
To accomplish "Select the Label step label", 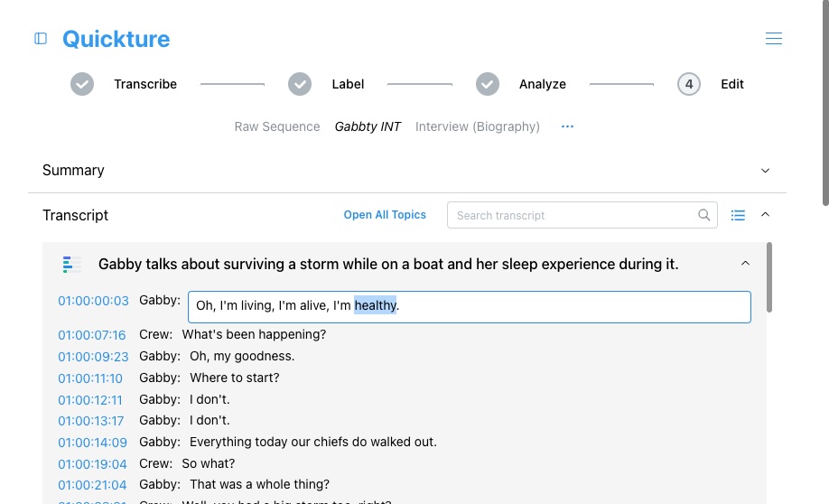I will tap(348, 84).
